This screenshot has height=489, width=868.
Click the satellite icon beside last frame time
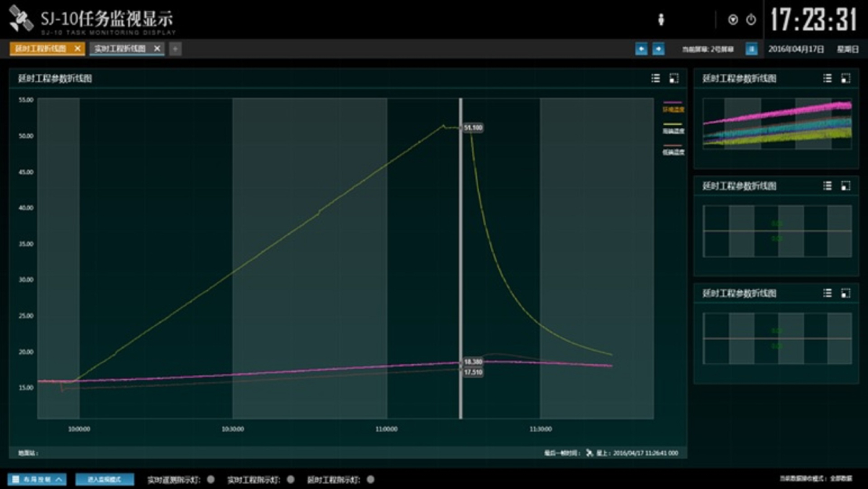590,453
